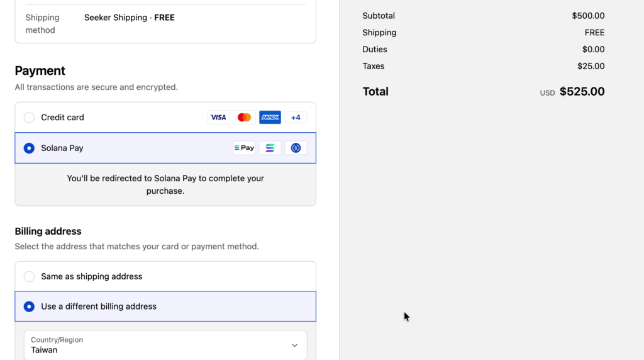Select the different billing address radio
Screen dimensions: 644x360
(29, 307)
